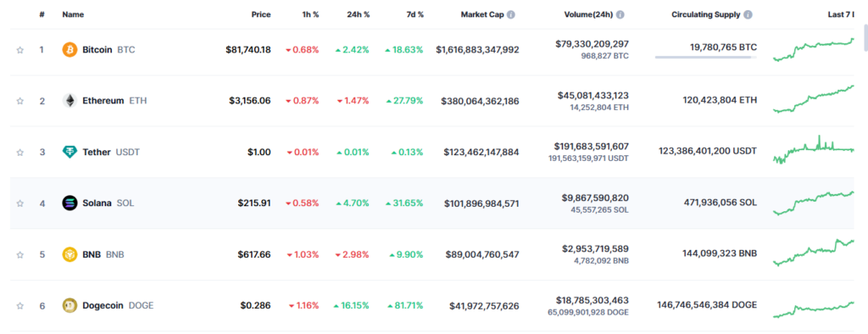This screenshot has height=334, width=868.
Task: Click the Tether logo icon
Action: (x=70, y=152)
